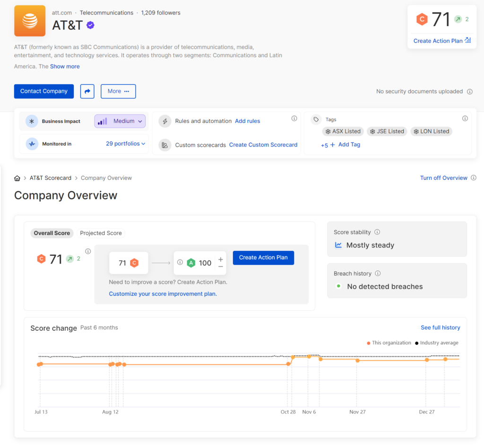Click the Nov 6 data point on chart
The height and width of the screenshot is (448, 484).
[309, 357]
